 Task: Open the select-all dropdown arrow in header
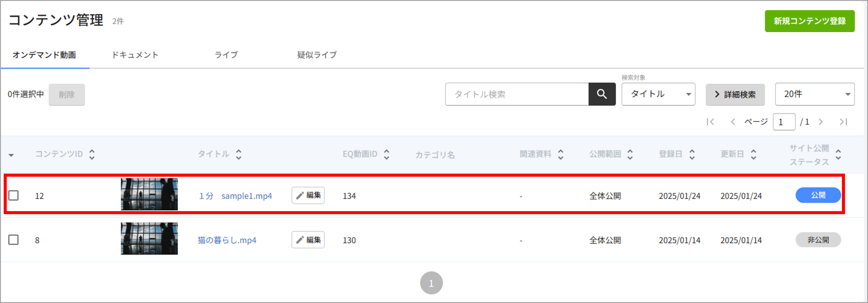(11, 155)
